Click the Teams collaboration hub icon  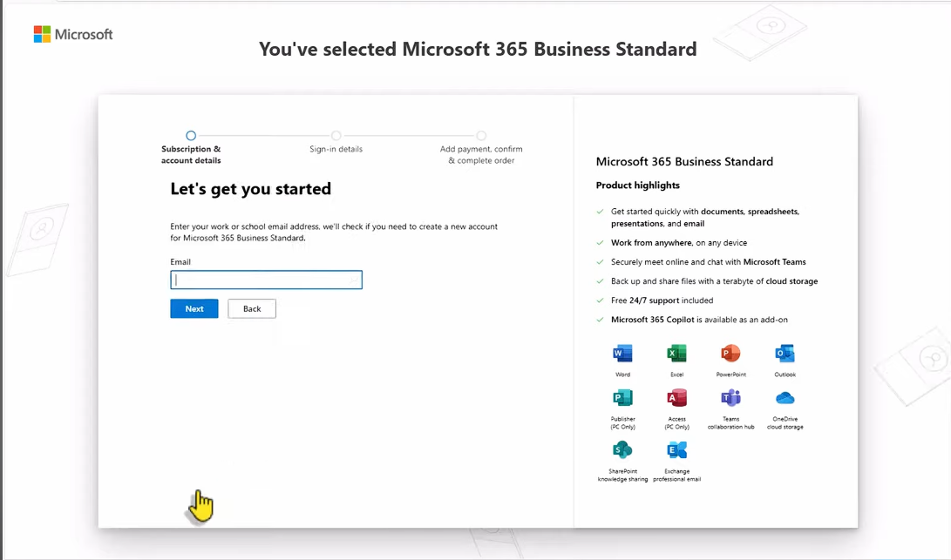coord(730,398)
